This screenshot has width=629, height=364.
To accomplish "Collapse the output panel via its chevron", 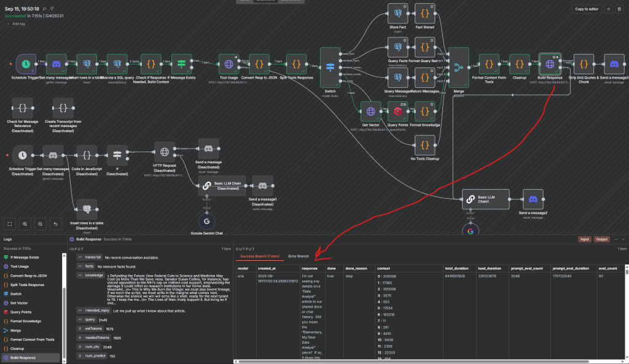I will pos(623,239).
